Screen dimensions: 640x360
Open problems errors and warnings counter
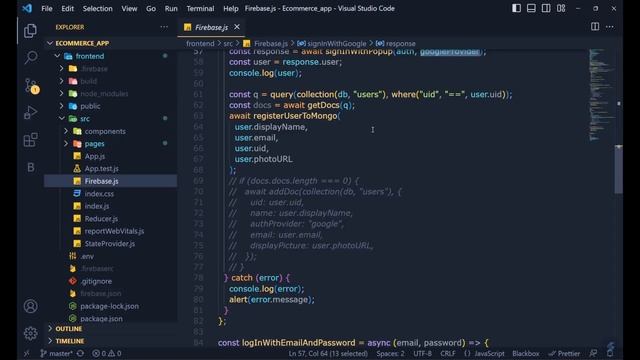coord(107,353)
